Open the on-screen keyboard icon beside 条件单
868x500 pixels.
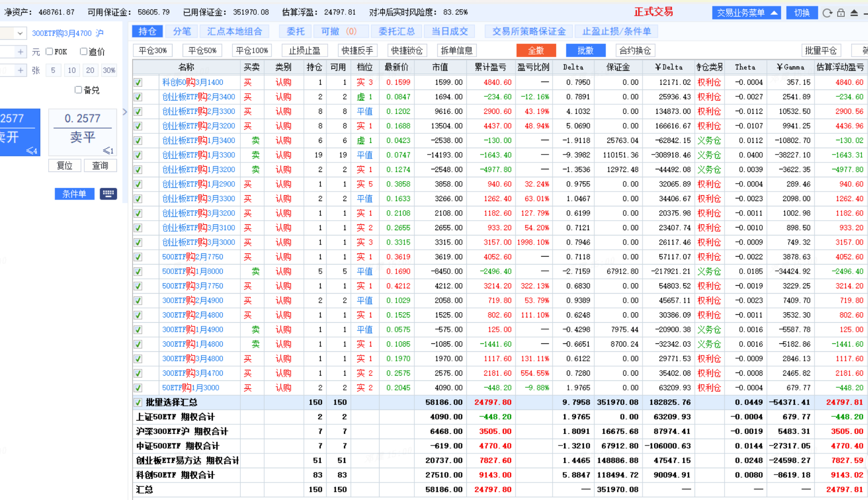(108, 194)
